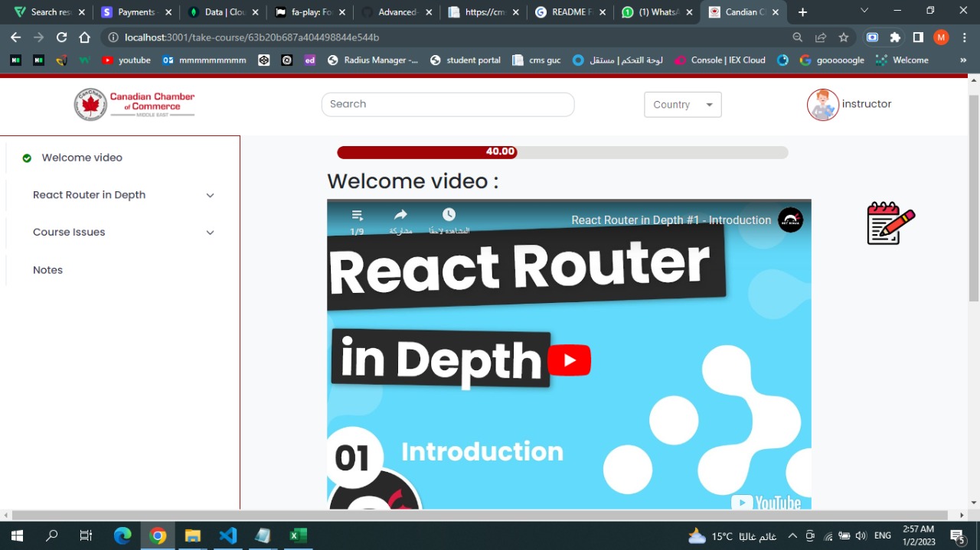Image resolution: width=980 pixels, height=550 pixels.
Task: Switch to the WhatsApp browser tab
Action: tap(658, 12)
